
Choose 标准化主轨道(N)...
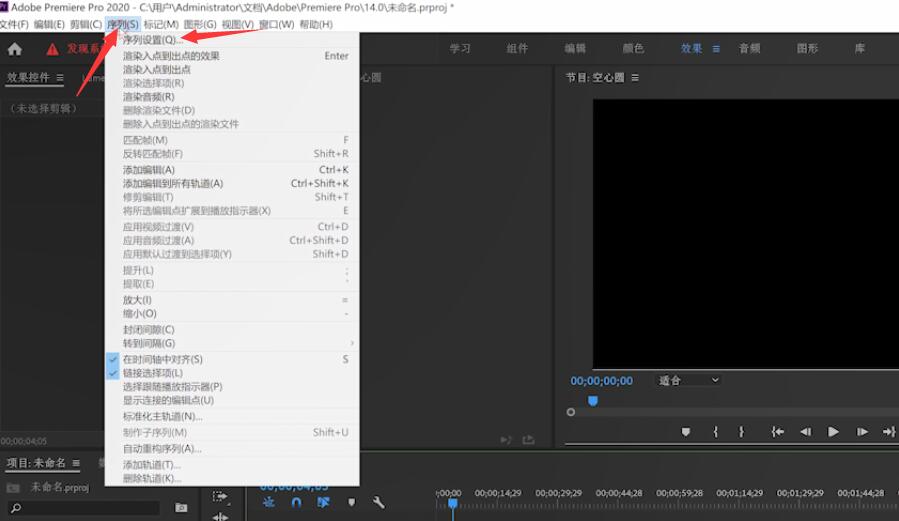[232, 417]
